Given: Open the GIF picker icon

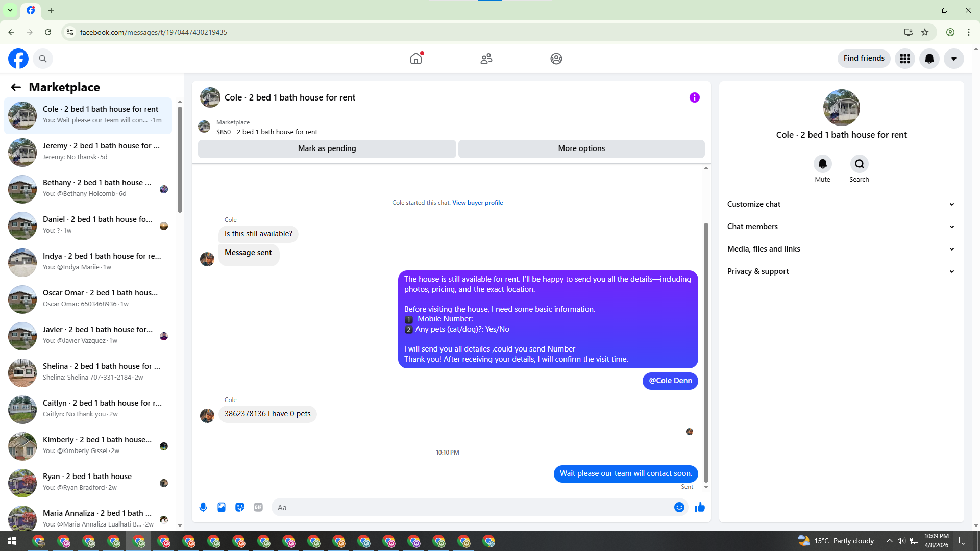Looking at the screenshot, I should click(258, 507).
